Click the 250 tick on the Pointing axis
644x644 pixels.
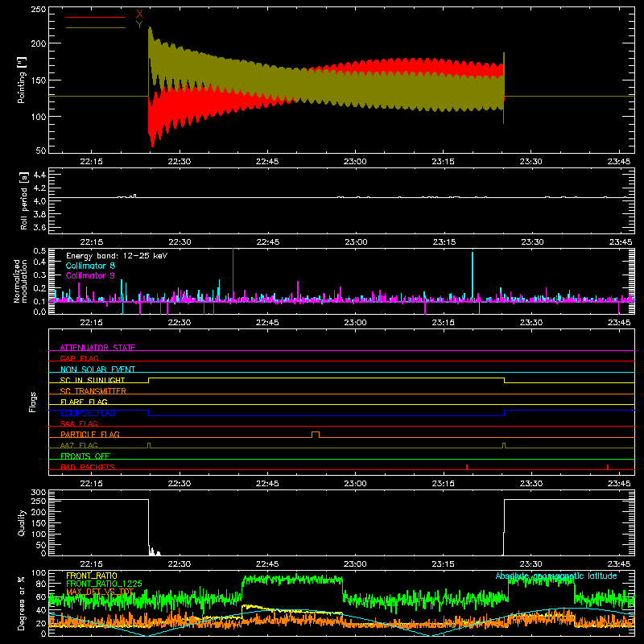pos(38,10)
